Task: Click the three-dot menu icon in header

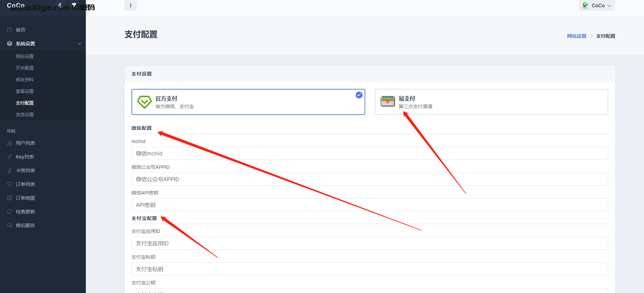Action: click(130, 5)
